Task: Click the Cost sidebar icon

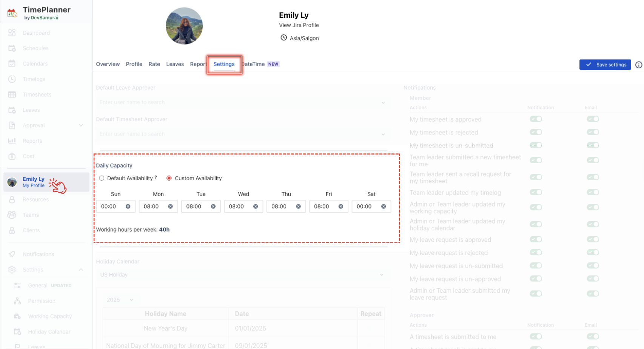Action: pyautogui.click(x=12, y=156)
